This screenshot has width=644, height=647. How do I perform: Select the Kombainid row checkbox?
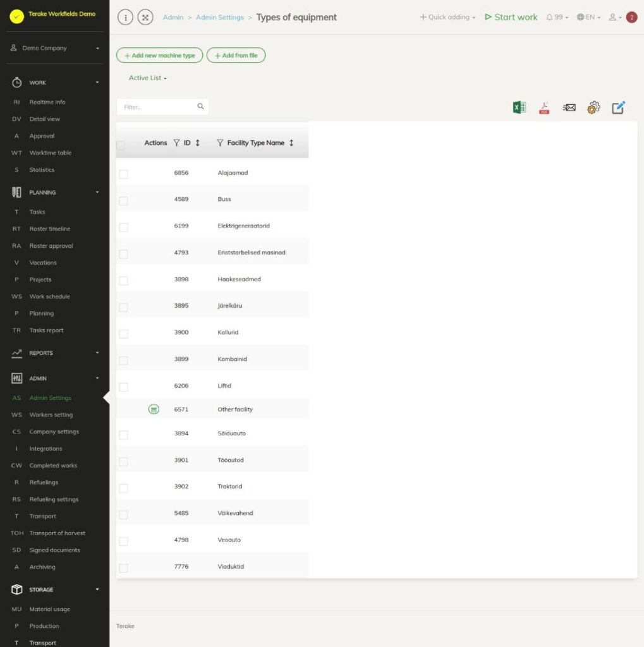click(123, 361)
